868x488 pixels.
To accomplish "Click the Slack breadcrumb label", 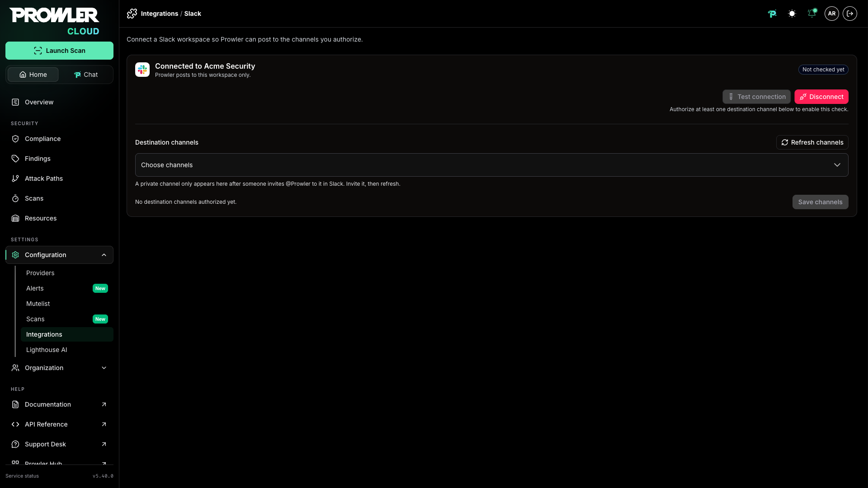I will (193, 14).
